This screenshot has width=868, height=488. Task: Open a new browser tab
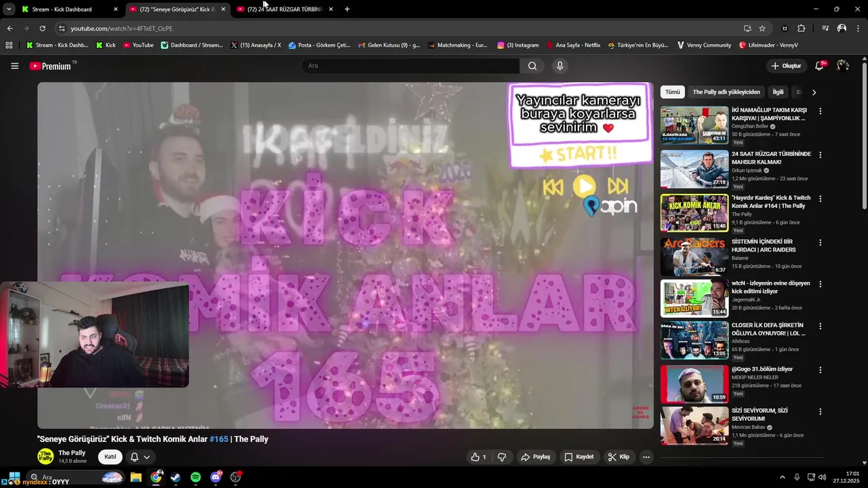pyautogui.click(x=347, y=9)
